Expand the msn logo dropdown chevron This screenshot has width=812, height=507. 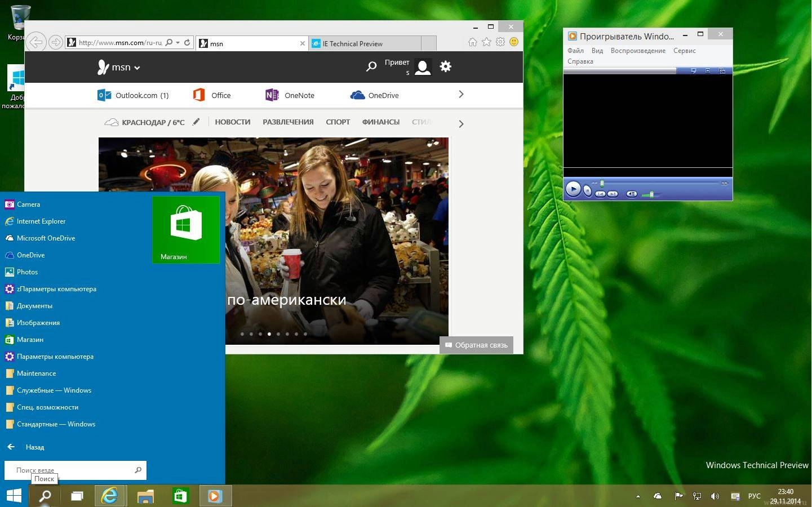(x=137, y=68)
